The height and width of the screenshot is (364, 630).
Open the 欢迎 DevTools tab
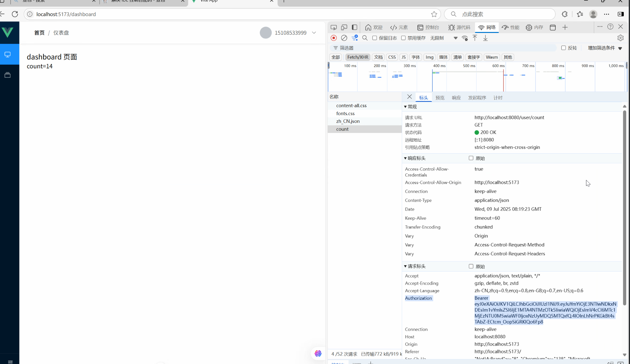click(374, 28)
